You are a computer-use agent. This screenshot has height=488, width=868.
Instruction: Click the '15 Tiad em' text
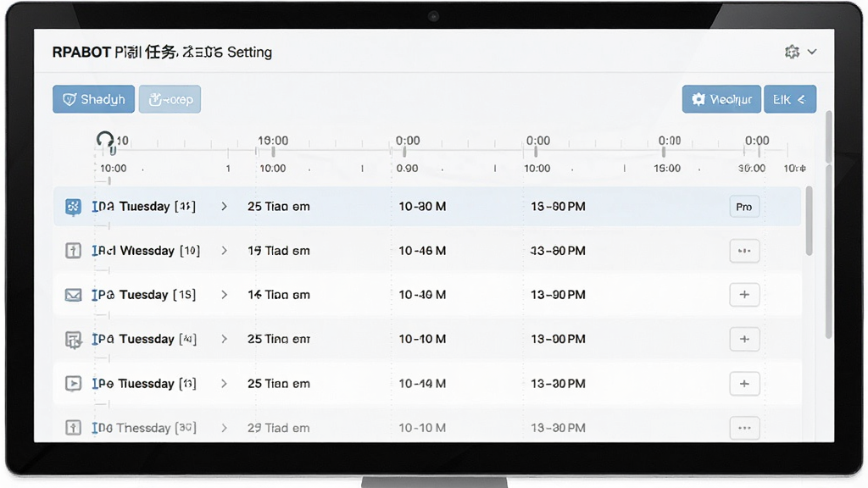278,251
